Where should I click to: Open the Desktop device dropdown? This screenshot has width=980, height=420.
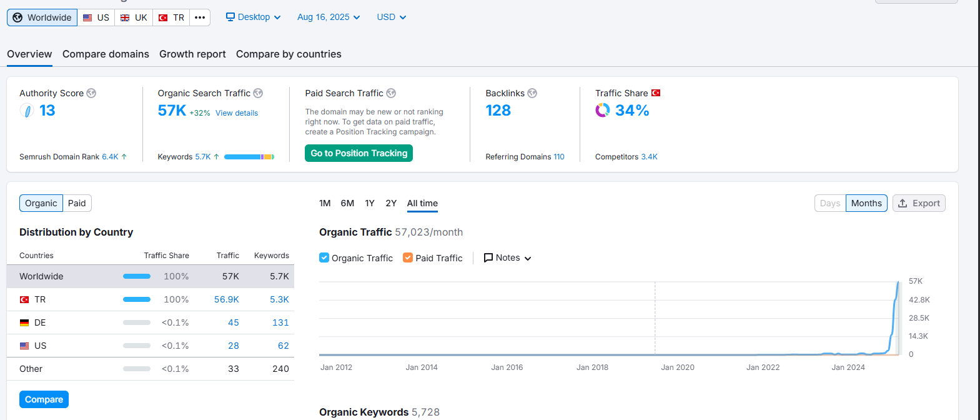(x=254, y=17)
